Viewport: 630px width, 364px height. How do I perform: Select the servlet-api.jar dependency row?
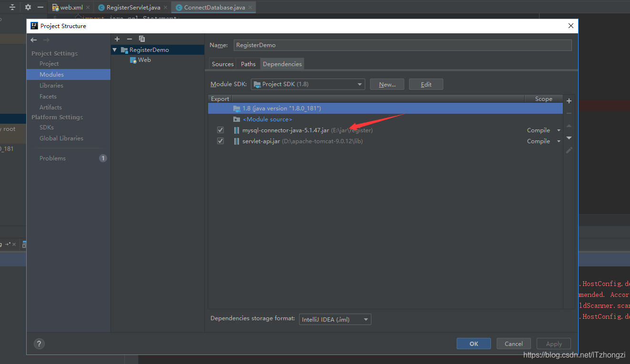tap(385, 141)
